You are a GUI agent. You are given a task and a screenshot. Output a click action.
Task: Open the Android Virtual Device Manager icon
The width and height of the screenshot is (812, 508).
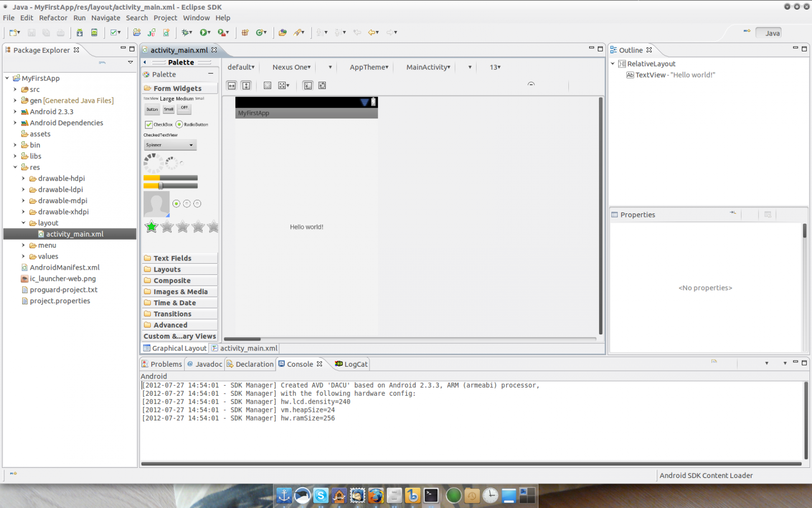click(94, 33)
